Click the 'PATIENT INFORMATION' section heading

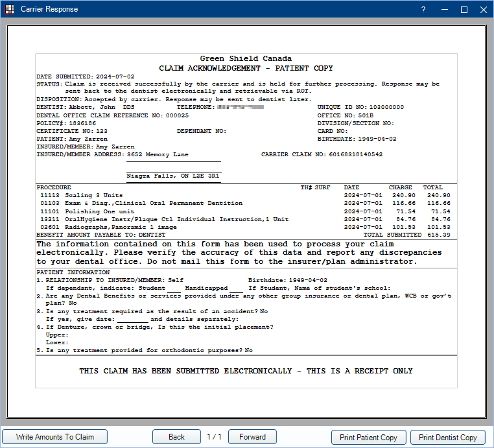click(x=73, y=272)
